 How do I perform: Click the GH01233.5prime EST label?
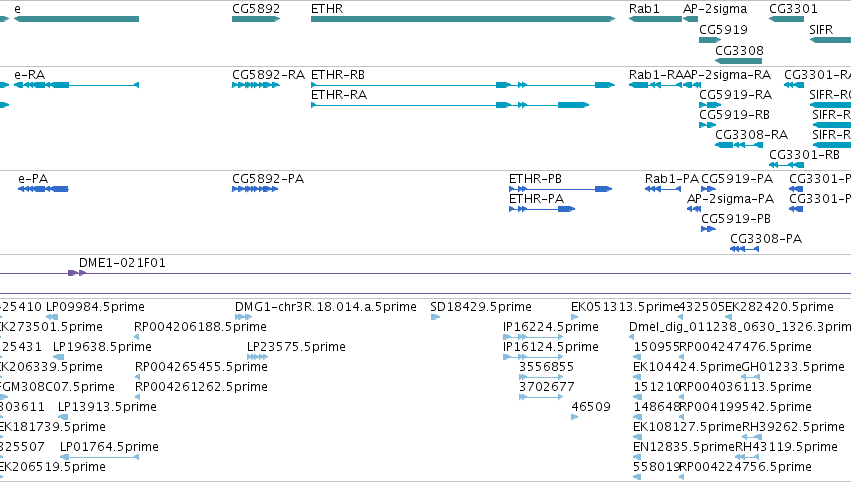tap(793, 367)
